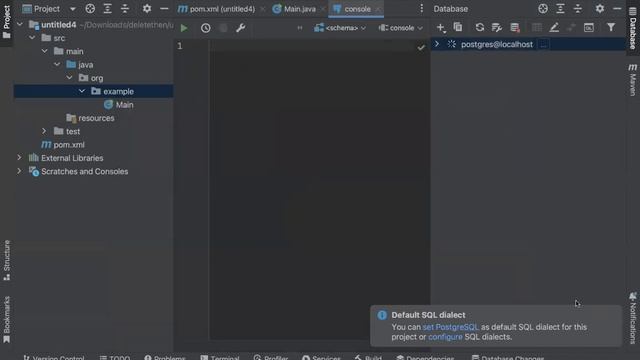Image resolution: width=640 pixels, height=360 pixels.
Task: Open Main class in project tree
Action: point(124,105)
